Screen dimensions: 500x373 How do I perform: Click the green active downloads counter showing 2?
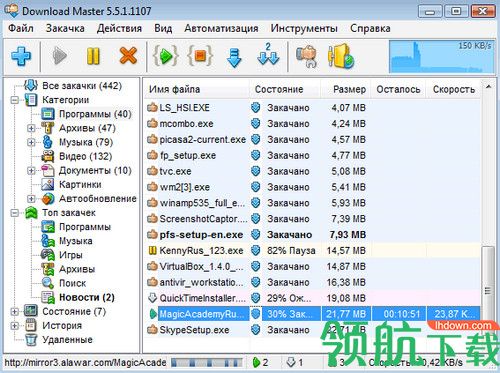click(x=260, y=362)
